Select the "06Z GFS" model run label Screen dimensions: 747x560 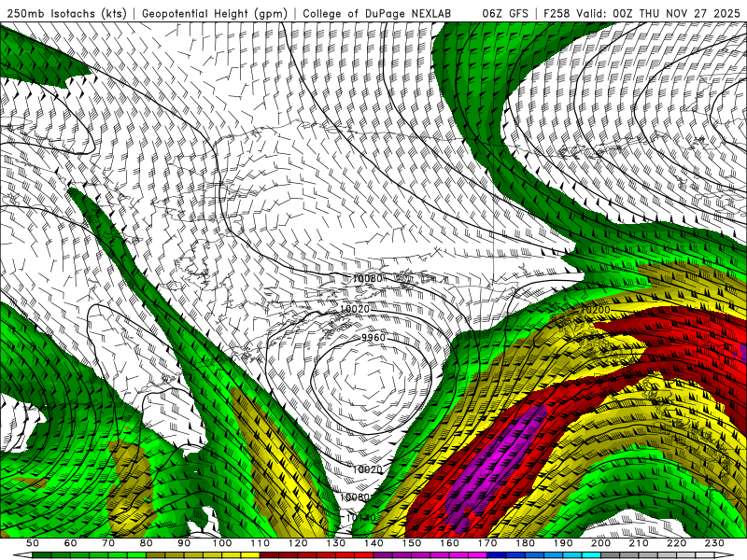pyautogui.click(x=505, y=13)
